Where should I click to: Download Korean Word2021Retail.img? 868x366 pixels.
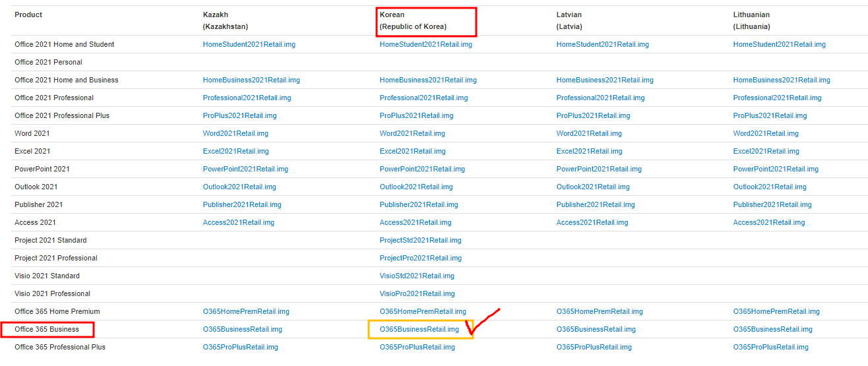412,133
